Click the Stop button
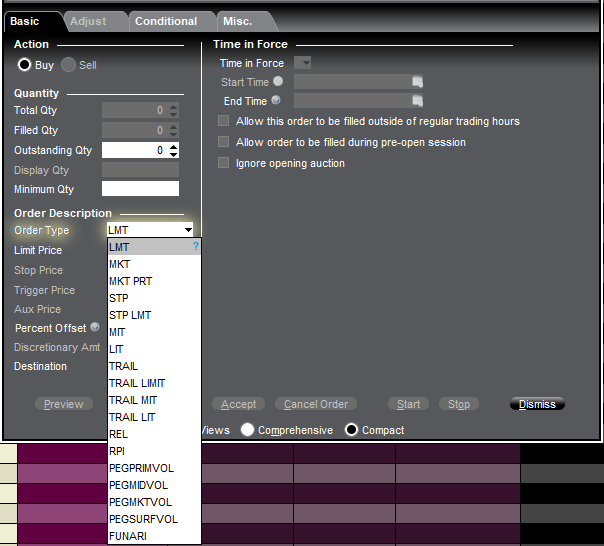The width and height of the screenshot is (604, 546). [x=459, y=404]
